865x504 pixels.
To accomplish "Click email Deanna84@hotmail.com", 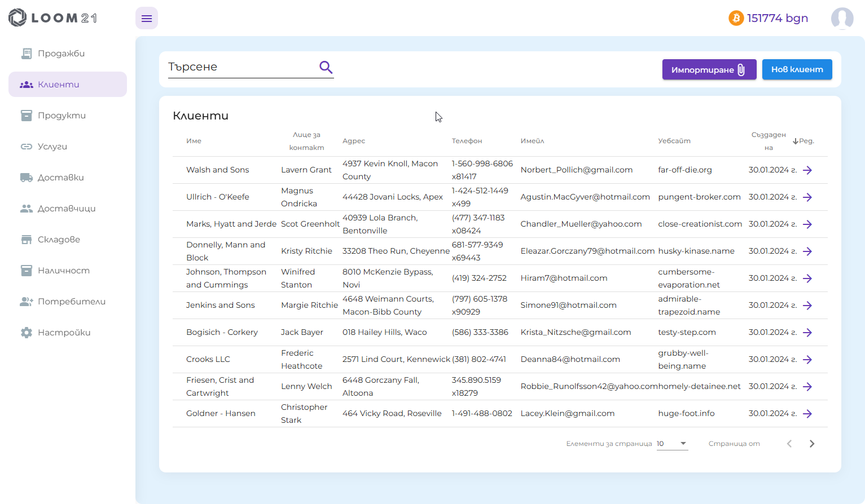I will coord(570,360).
